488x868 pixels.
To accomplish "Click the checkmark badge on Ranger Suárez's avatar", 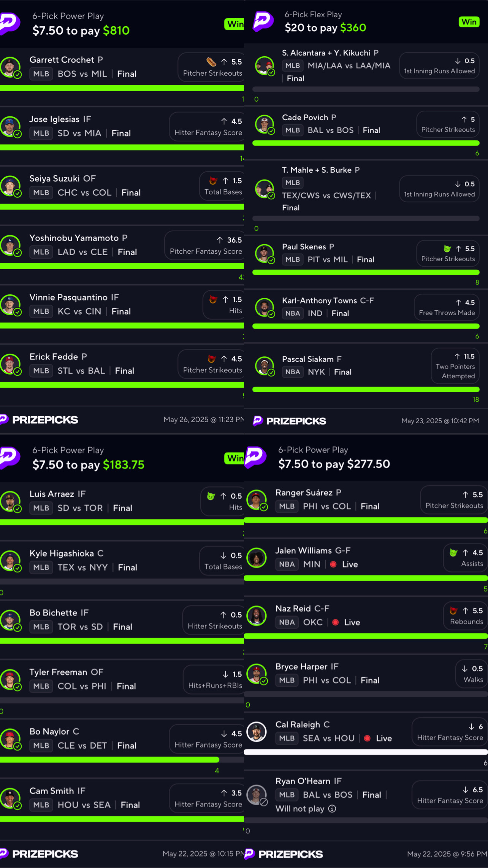I will (x=264, y=507).
